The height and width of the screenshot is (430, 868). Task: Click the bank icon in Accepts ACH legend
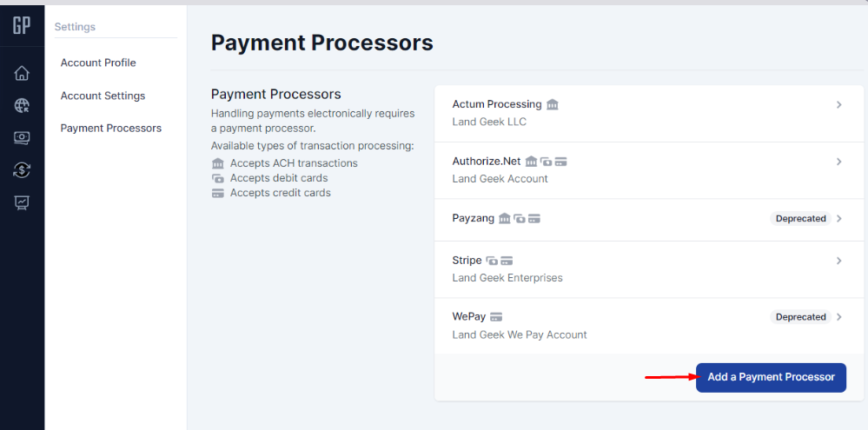click(x=218, y=163)
